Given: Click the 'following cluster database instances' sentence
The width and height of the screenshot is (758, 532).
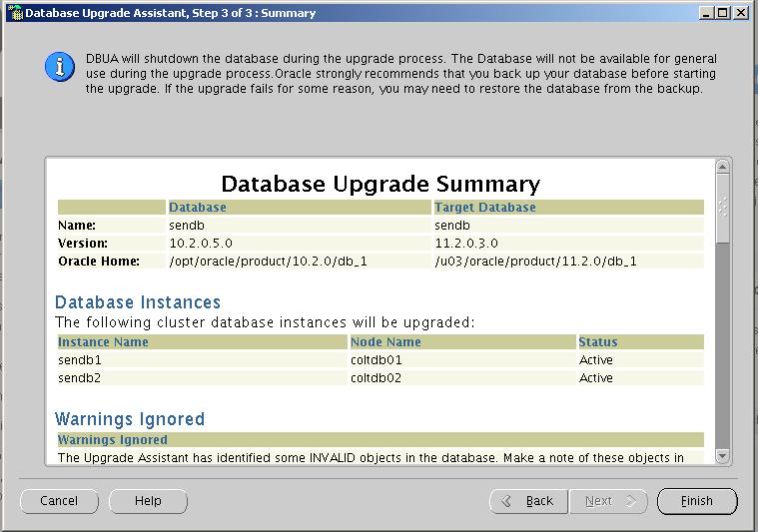Looking at the screenshot, I should tap(265, 322).
